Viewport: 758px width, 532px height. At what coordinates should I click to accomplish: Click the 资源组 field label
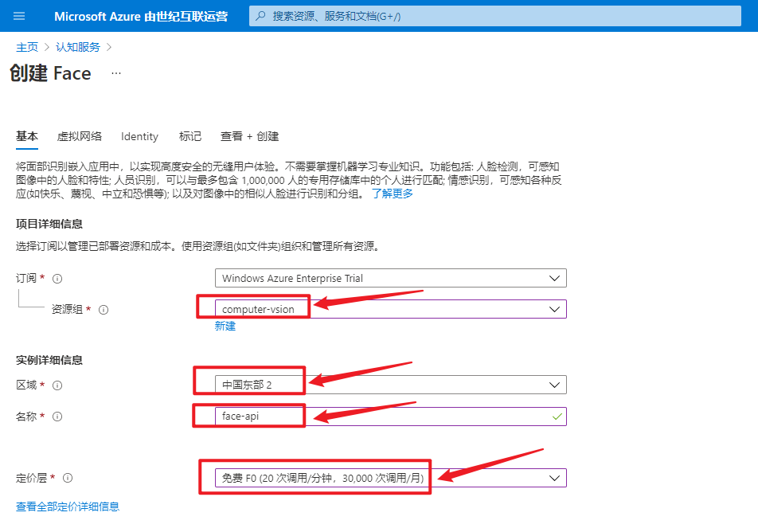[x=67, y=310]
